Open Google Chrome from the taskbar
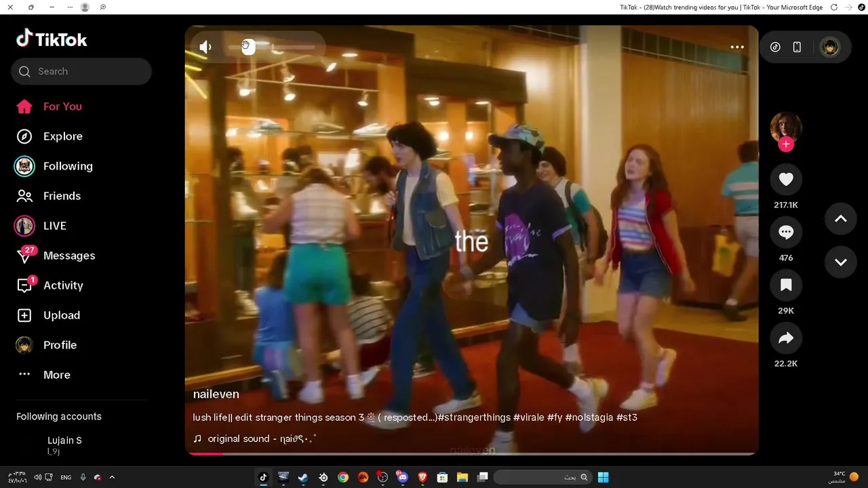Screen dimensions: 868x488 [343, 477]
